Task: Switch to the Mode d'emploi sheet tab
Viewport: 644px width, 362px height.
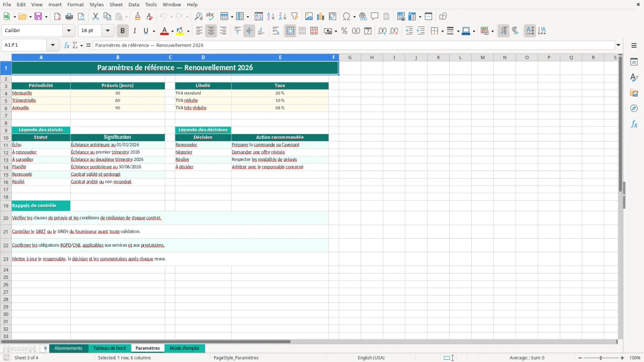Action: point(185,349)
